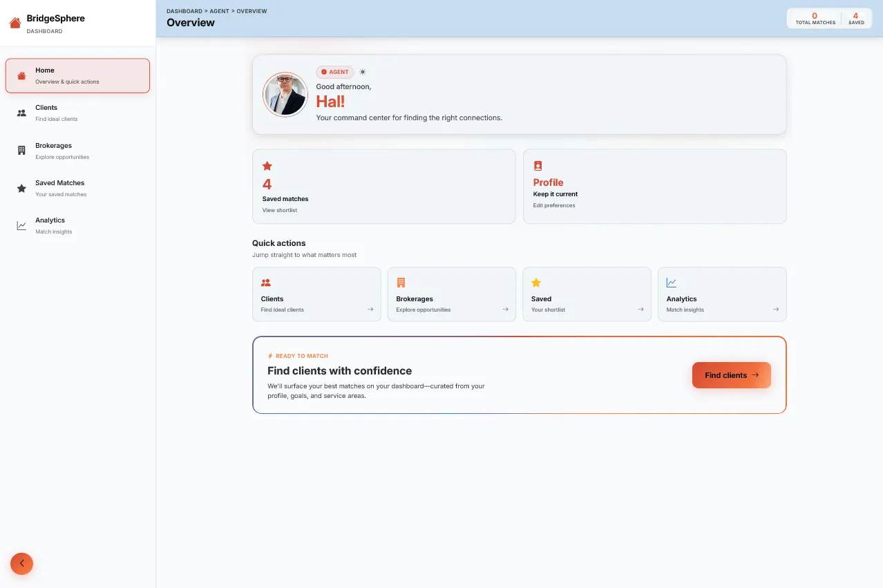
Task: Click the Profile card's contact badge icon
Action: pyautogui.click(x=538, y=166)
